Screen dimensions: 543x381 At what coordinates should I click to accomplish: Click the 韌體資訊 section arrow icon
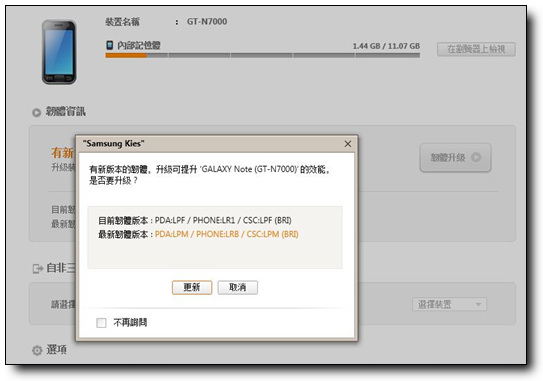pyautogui.click(x=36, y=113)
